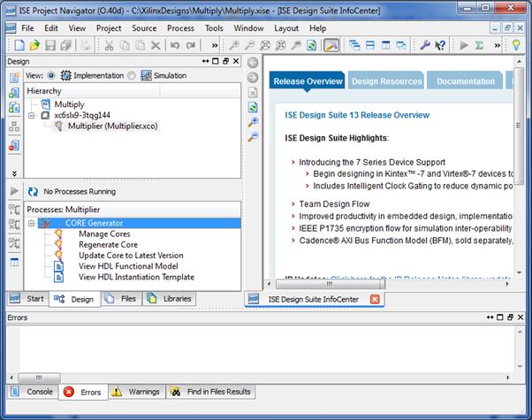Switch to the Start tab

[27, 299]
